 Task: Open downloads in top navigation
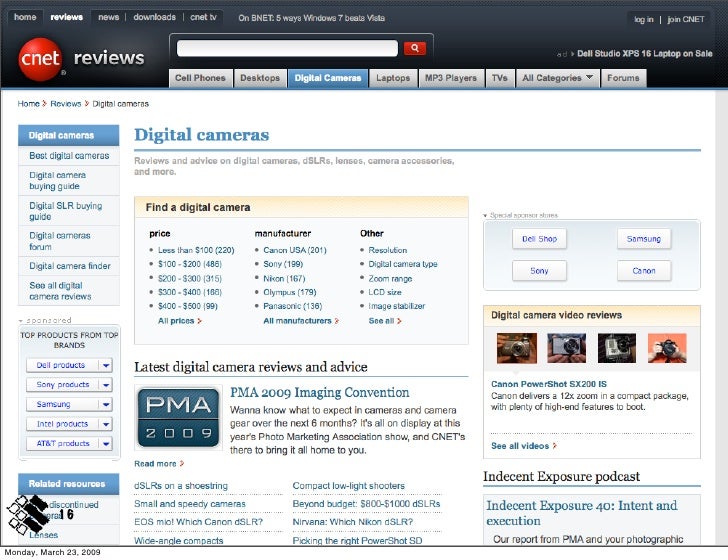(155, 17)
